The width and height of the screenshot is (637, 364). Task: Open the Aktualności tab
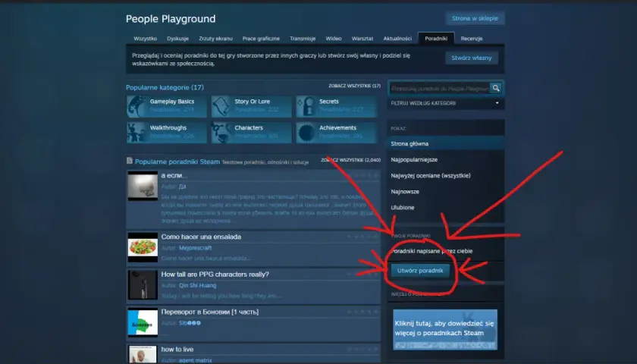[397, 39]
